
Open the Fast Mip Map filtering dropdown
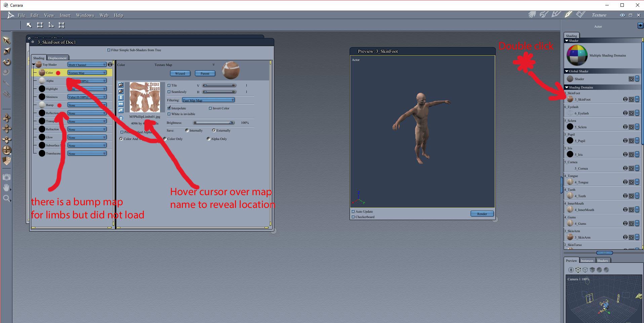pyautogui.click(x=208, y=100)
